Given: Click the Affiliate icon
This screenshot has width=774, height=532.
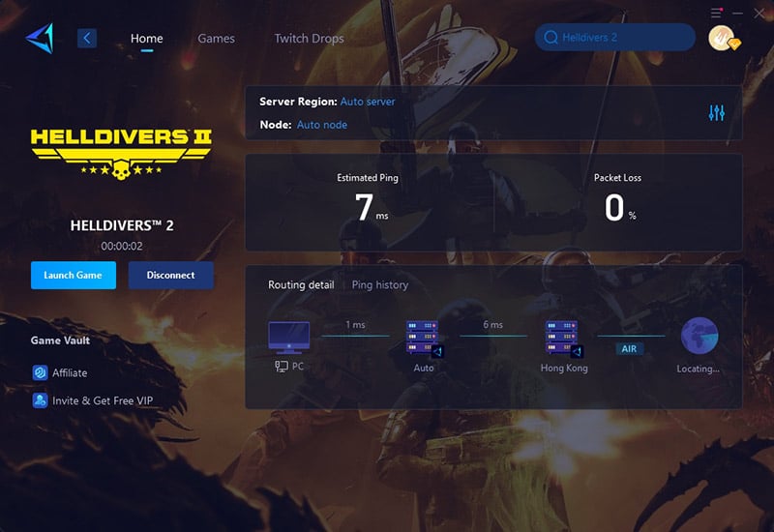Looking at the screenshot, I should point(40,372).
